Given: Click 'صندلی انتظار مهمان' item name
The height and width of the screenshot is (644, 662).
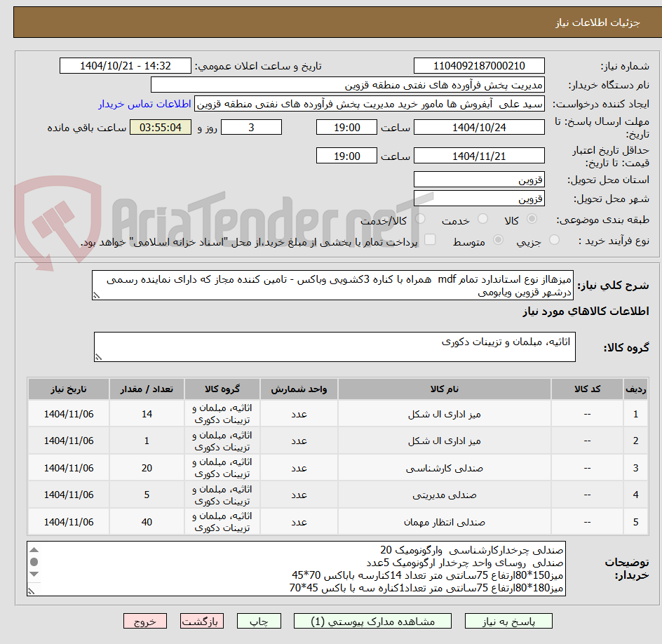Looking at the screenshot, I should pos(445,522).
